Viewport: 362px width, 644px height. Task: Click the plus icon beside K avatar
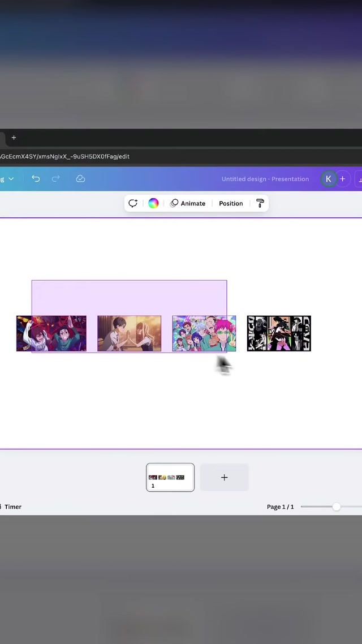click(x=342, y=179)
